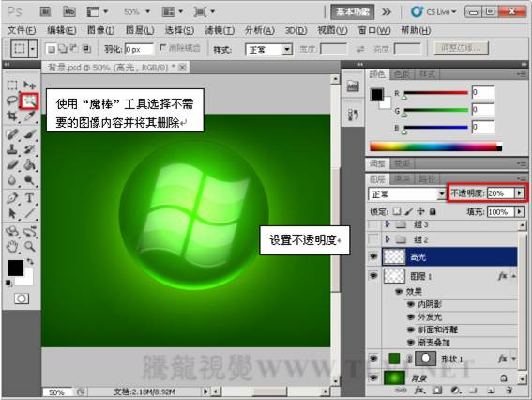Select the Eyedropper tool

coord(29,116)
